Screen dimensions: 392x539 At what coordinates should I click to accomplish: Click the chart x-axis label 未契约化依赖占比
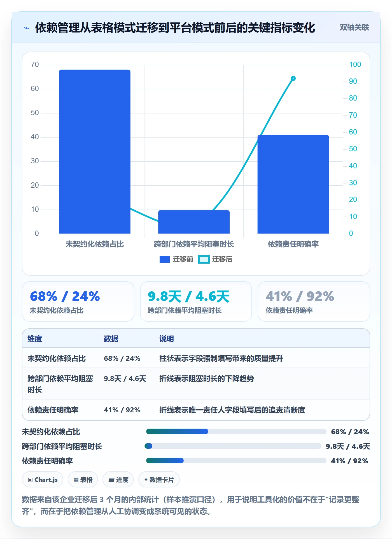95,244
